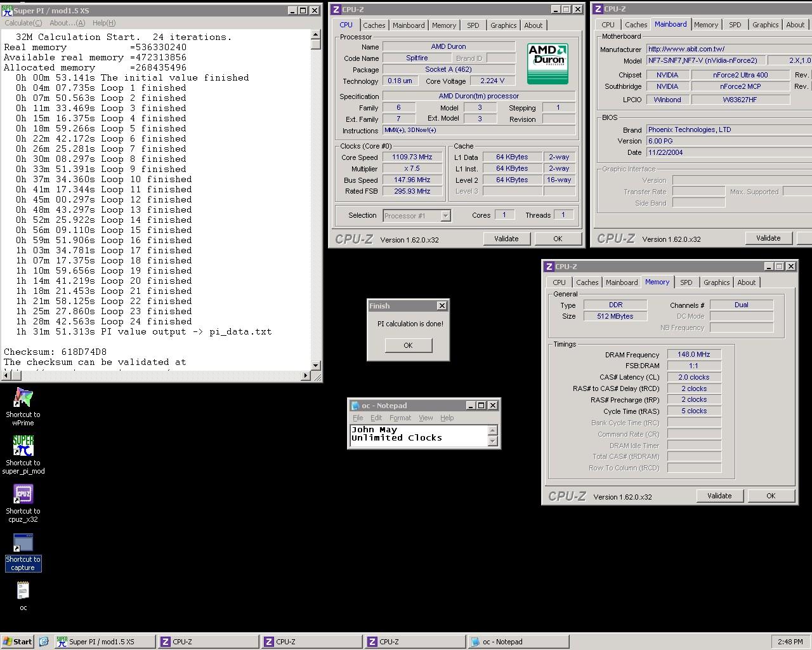812x650 pixels.
Task: Switch to About tab in CPU window
Action: 533,25
